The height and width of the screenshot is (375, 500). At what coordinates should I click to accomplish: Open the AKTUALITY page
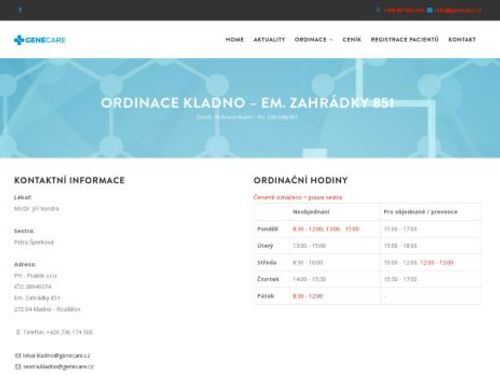pyautogui.click(x=269, y=39)
